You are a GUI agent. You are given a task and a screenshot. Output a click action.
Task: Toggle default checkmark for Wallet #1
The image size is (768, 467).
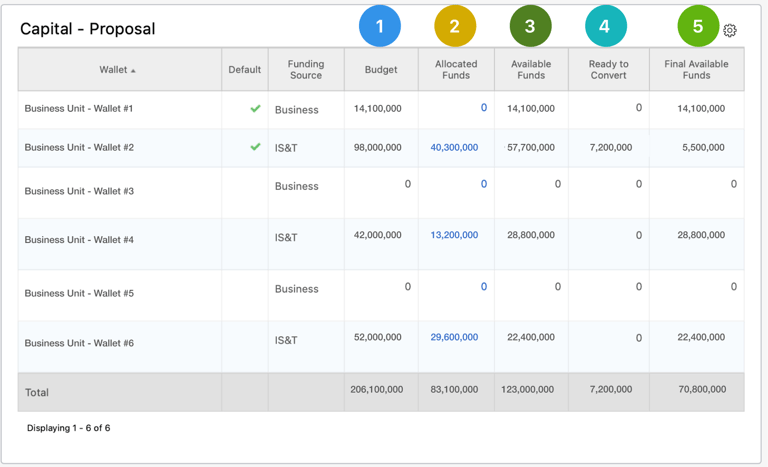click(x=255, y=108)
